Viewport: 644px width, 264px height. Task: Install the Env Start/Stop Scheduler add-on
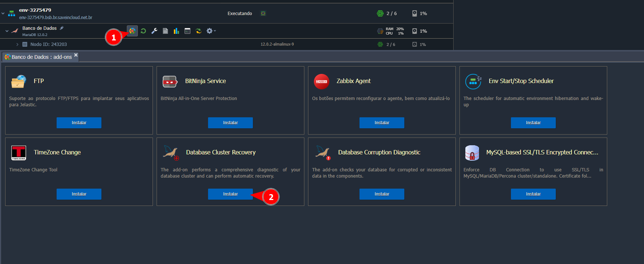533,123
